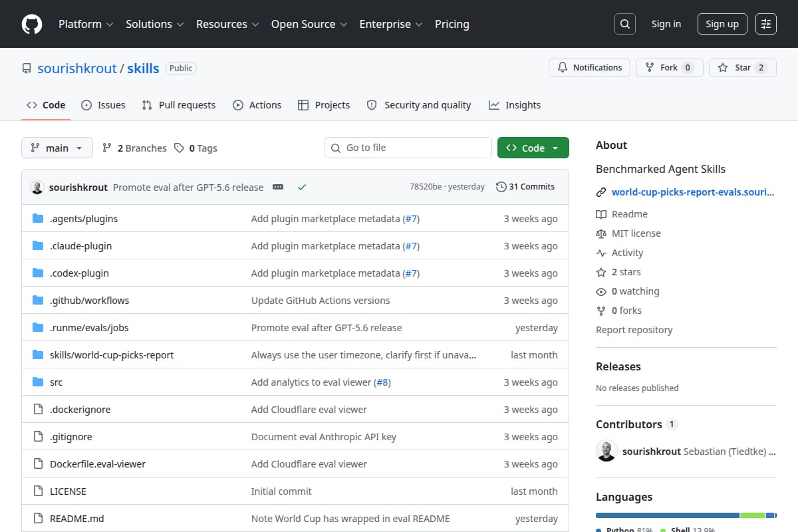Viewport: 798px width, 532px height.
Task: Click Sign in
Action: [666, 24]
